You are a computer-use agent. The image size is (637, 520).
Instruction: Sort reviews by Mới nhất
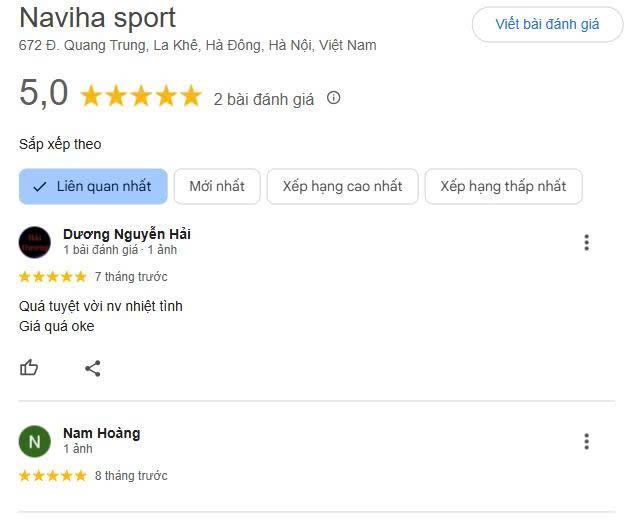(217, 186)
